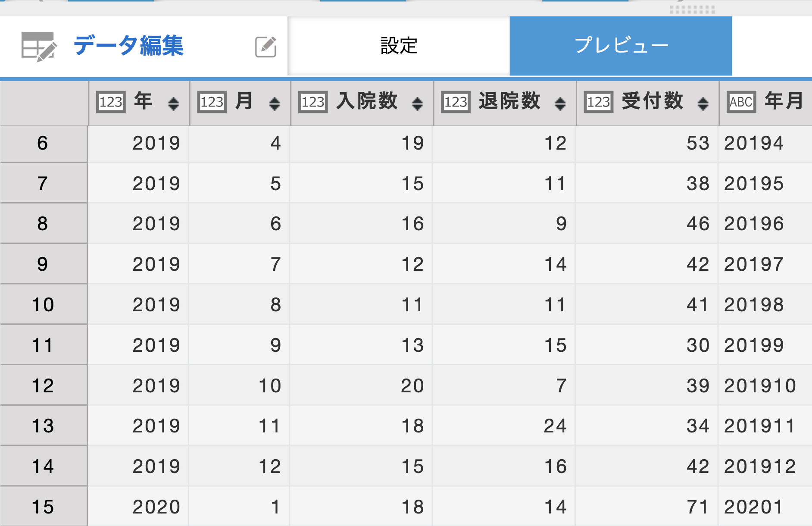Switch to the 設定 tab
Viewport: 812px width, 526px height.
(399, 46)
